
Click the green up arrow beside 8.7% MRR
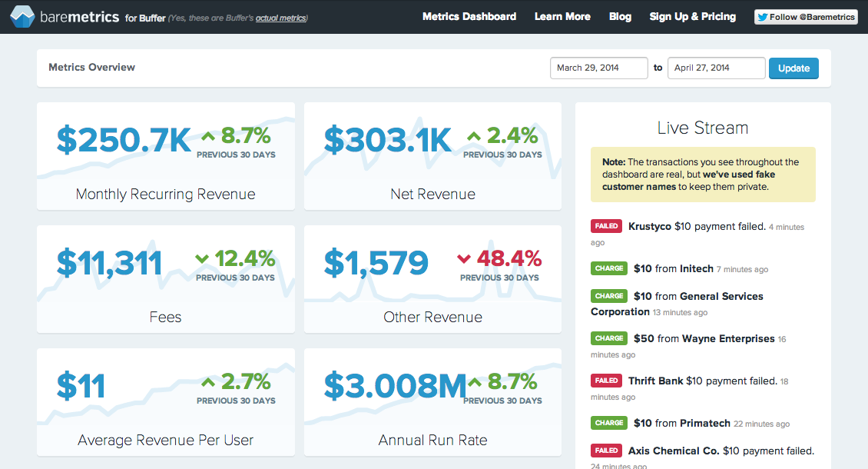coord(208,136)
